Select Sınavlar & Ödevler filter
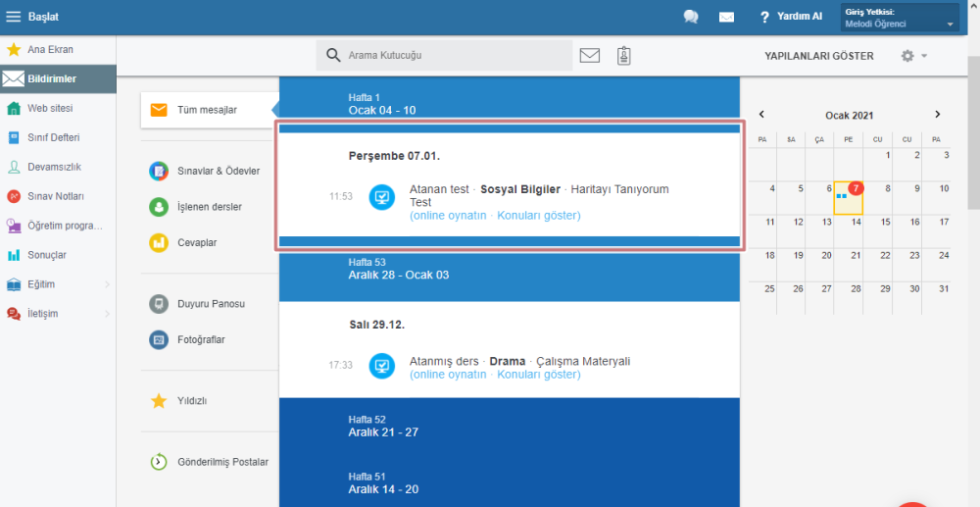980x507 pixels. [210, 171]
